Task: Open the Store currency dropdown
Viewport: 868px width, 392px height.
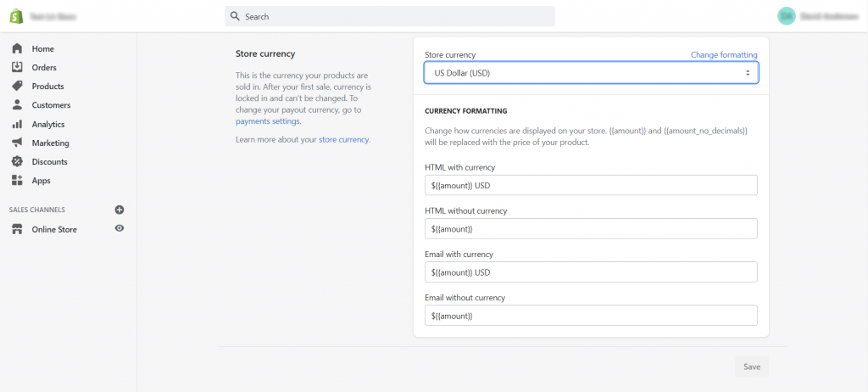Action: pos(591,73)
